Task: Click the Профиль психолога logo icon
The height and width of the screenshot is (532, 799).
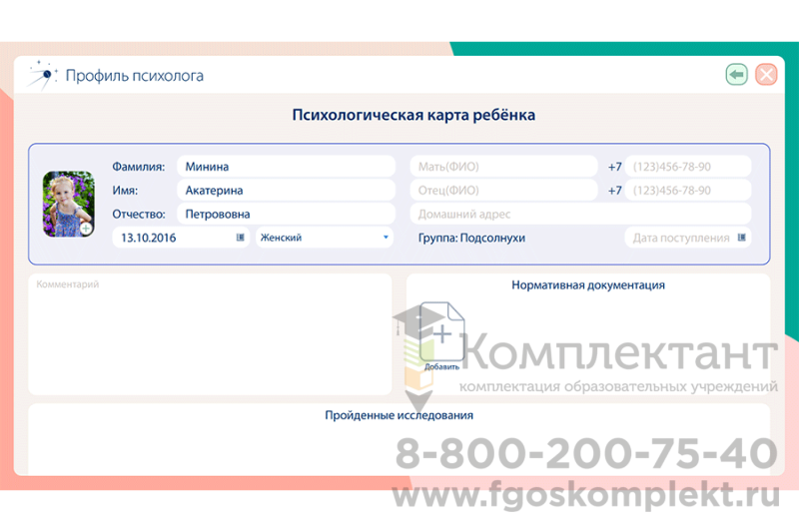Action: click(x=43, y=75)
